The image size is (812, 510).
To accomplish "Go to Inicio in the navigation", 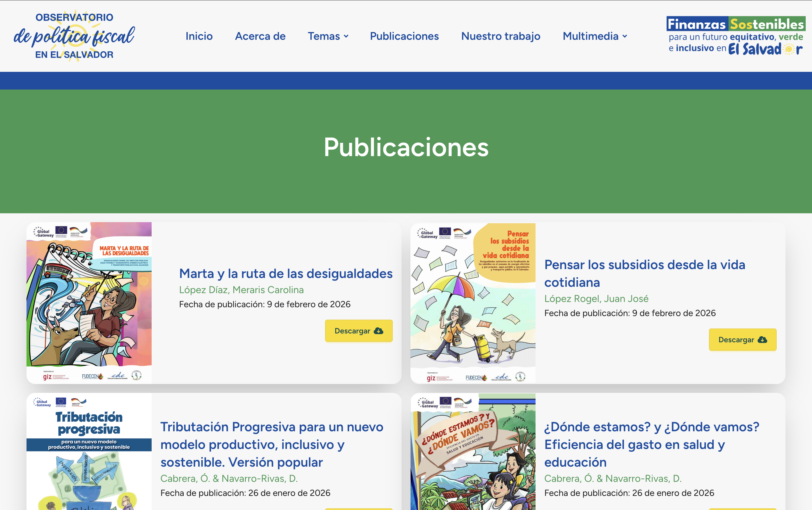I will tap(199, 36).
